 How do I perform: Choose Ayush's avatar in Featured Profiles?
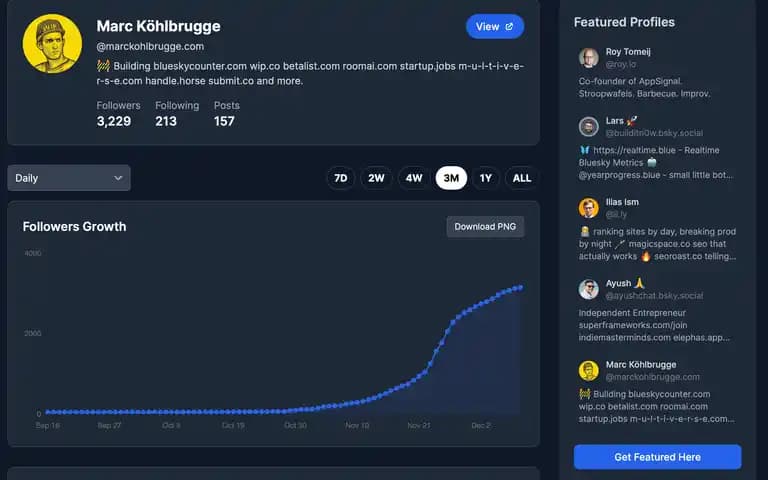click(588, 289)
